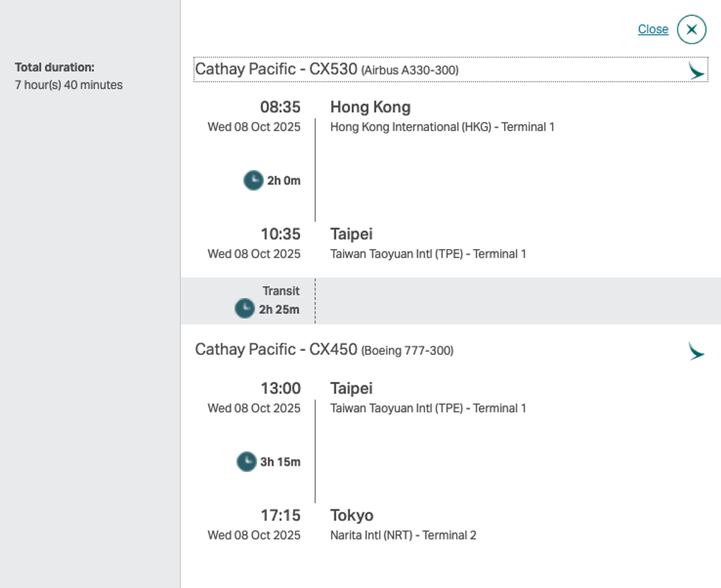Click the date under 10:35 arrival
Viewport: 721px width, 588px height.
254,254
